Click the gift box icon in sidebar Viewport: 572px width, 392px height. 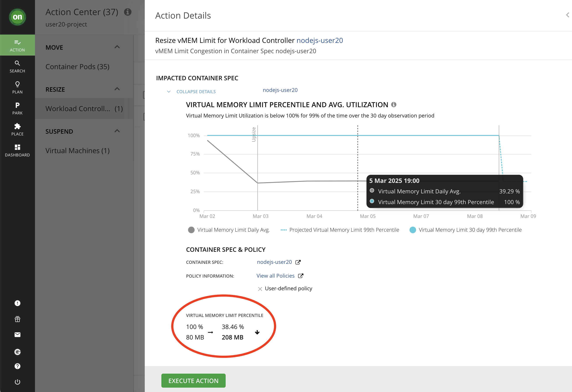click(17, 319)
